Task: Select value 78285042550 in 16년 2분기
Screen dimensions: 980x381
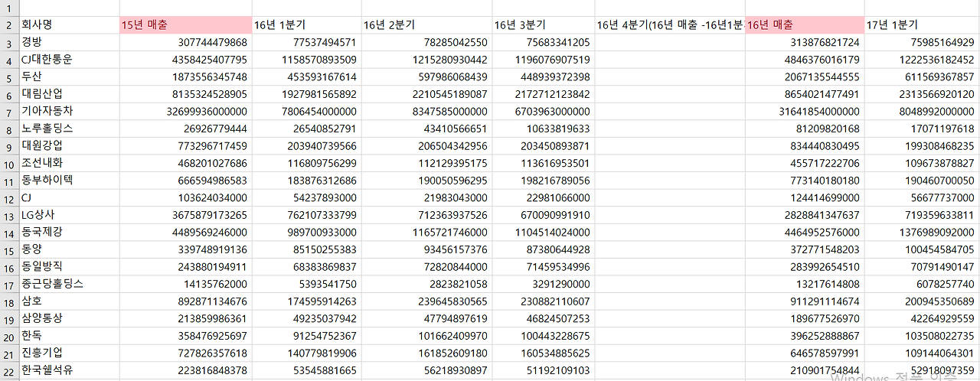Action: coord(426,42)
